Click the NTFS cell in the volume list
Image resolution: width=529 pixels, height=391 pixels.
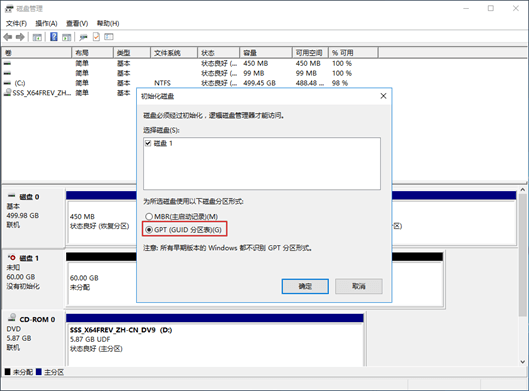(162, 83)
